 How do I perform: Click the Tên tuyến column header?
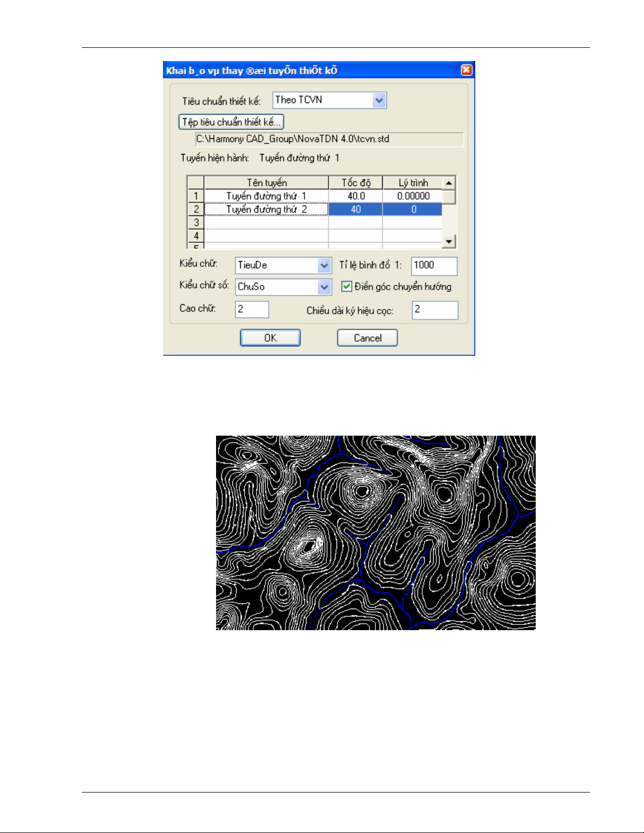click(x=266, y=182)
